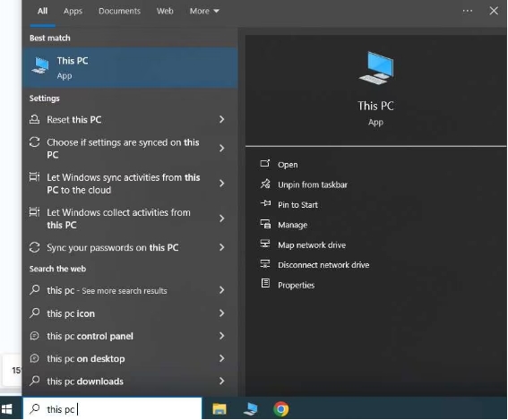This screenshot has height=420, width=508.
Task: Click the Disconnect network drive icon
Action: point(265,263)
